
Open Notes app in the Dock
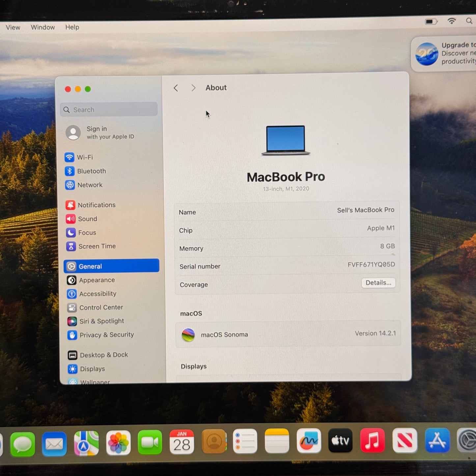coord(277,441)
